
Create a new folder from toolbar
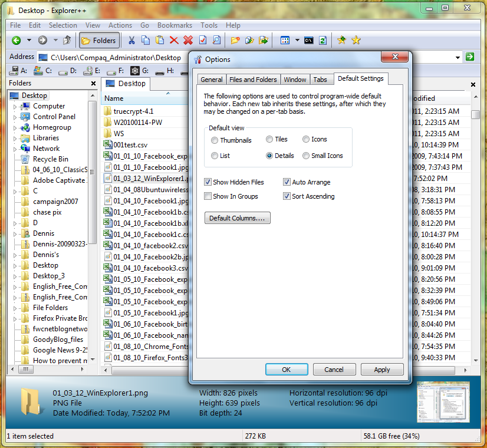(235, 40)
